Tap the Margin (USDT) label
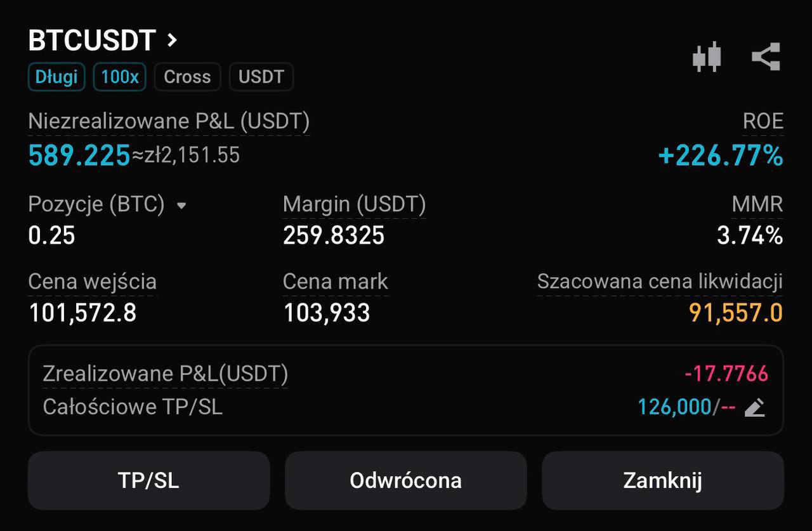This screenshot has width=812, height=531. coord(354,204)
